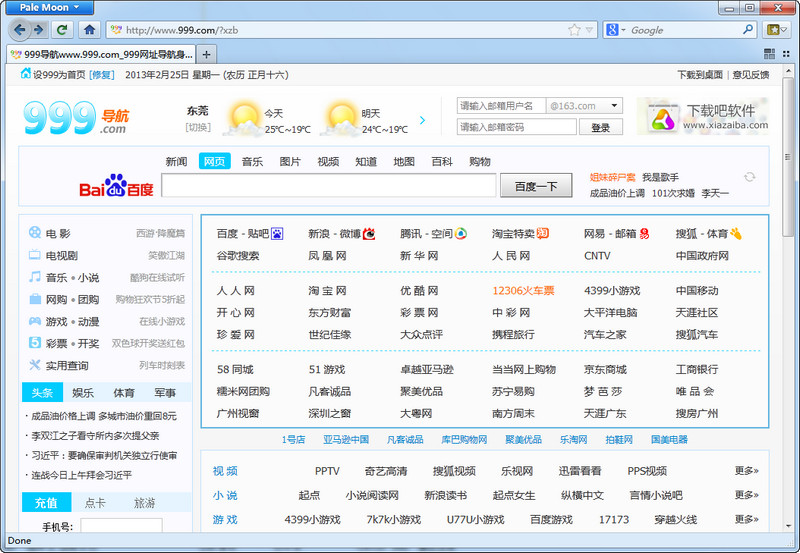Screen dimensions: 800x553
Task: Switch to 旅游 tab
Action: tap(144, 502)
